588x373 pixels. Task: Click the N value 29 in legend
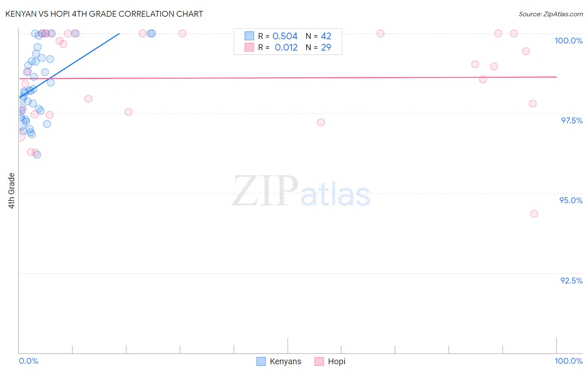(326, 47)
